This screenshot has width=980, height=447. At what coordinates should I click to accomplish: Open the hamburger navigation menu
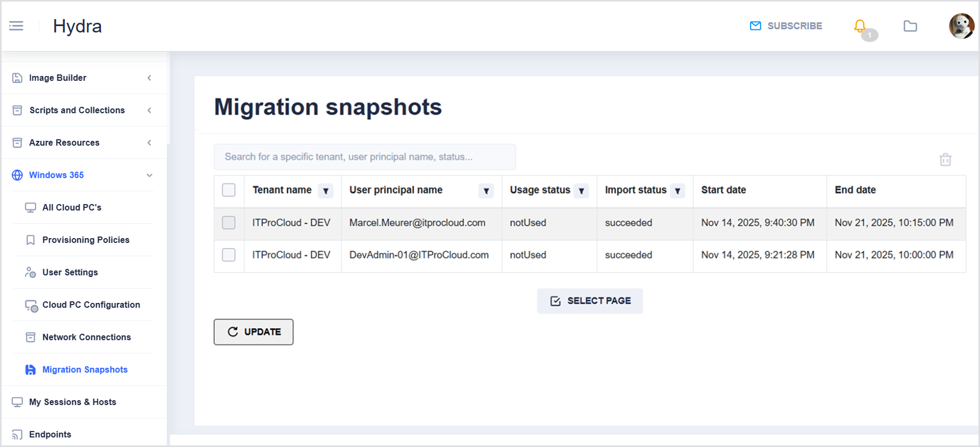pos(16,26)
